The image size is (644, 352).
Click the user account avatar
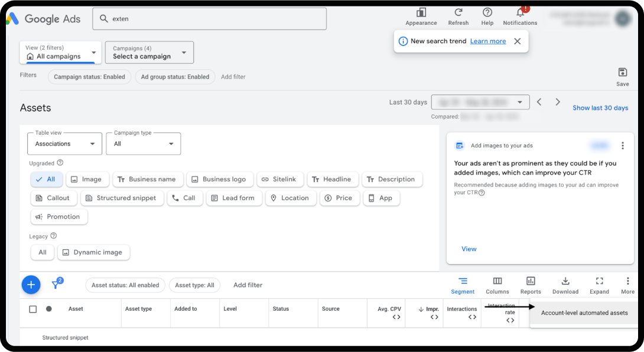coord(623,18)
